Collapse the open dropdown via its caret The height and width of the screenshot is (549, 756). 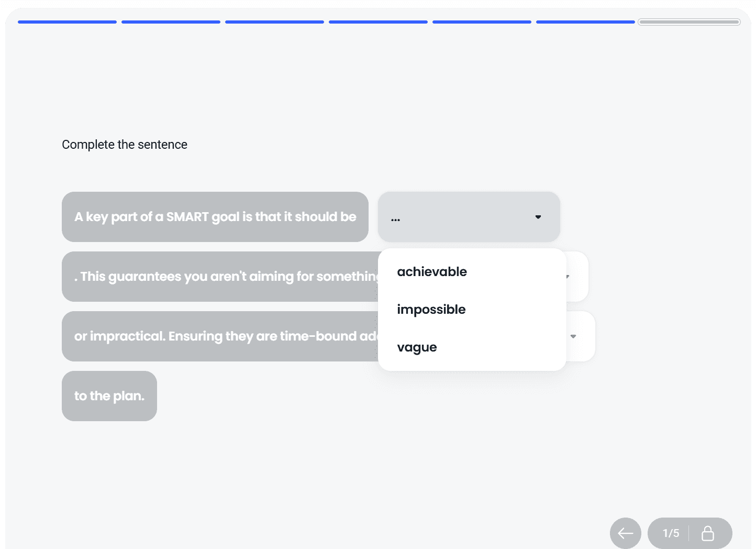(x=538, y=217)
